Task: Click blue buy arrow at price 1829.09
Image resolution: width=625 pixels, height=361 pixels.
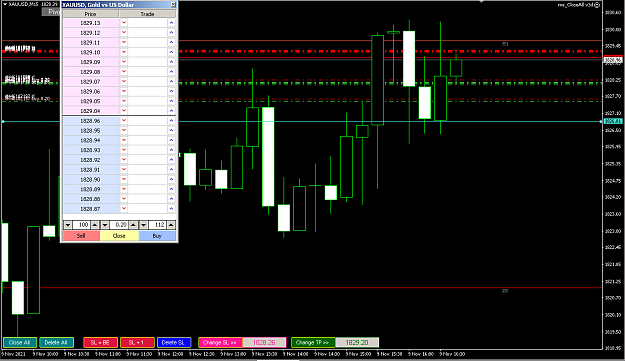Action: 171,62
